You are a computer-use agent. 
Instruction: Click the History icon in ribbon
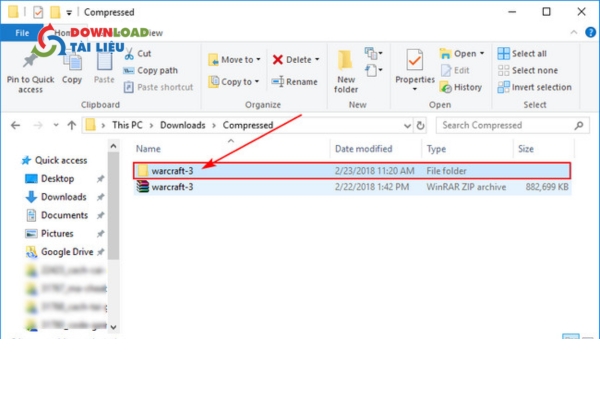click(x=446, y=87)
